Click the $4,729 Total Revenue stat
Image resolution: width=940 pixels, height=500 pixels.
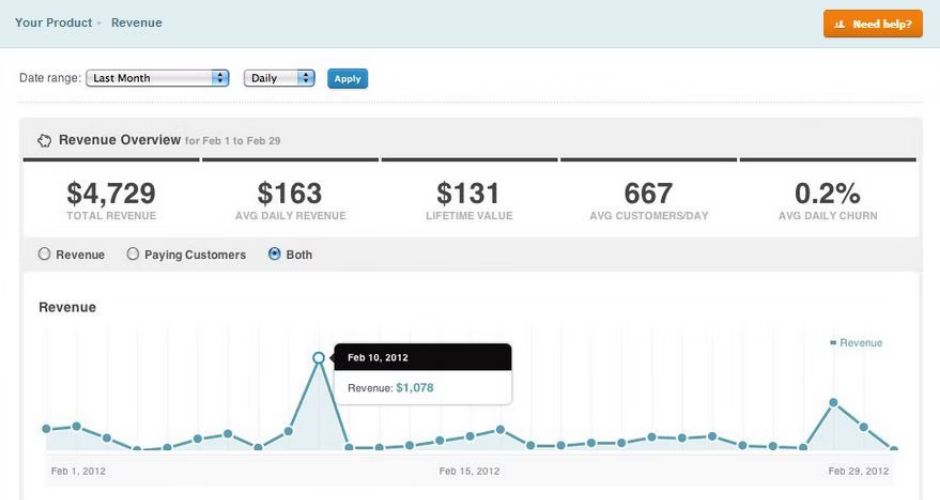(x=112, y=200)
